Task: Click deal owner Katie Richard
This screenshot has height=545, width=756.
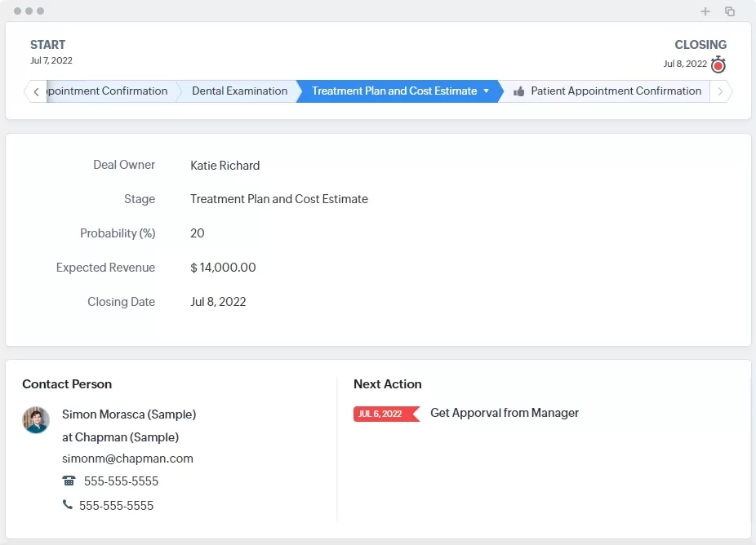Action: [x=225, y=166]
